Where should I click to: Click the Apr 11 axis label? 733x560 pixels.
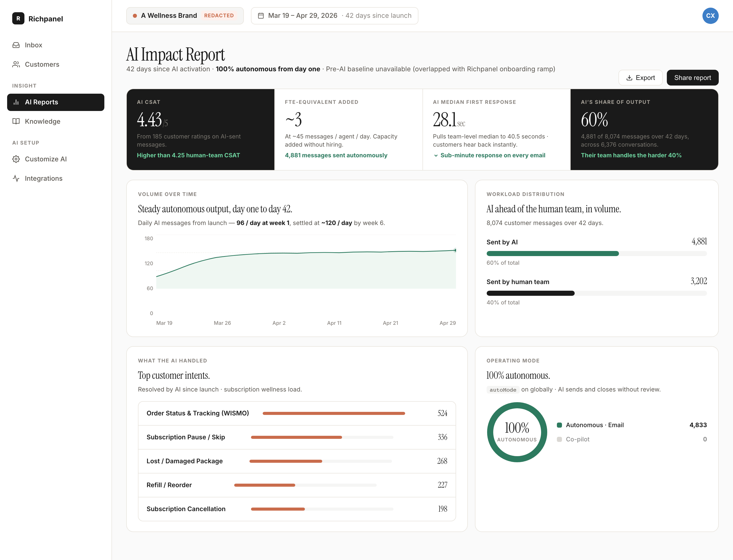(334, 323)
